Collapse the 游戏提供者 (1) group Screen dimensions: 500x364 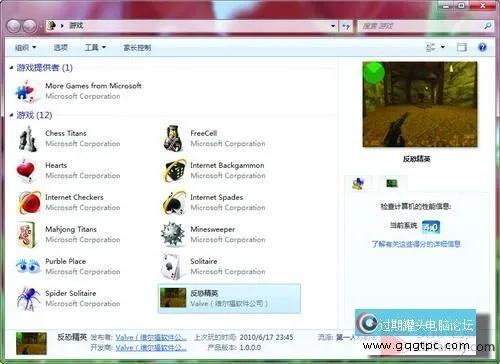(x=11, y=68)
